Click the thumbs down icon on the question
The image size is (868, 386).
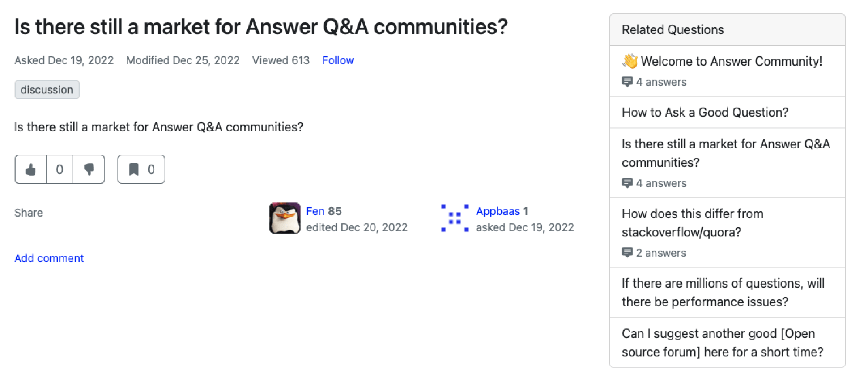tap(89, 169)
